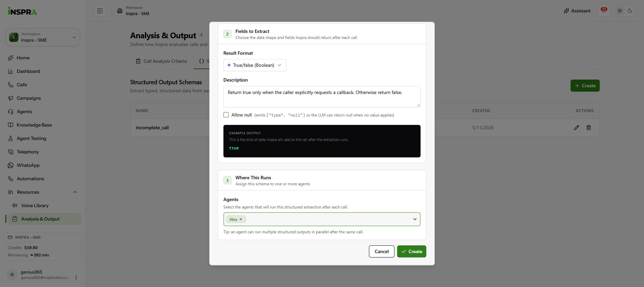Switch to Call Analysis Criteria tab
The image size is (644, 287).
[x=161, y=61]
